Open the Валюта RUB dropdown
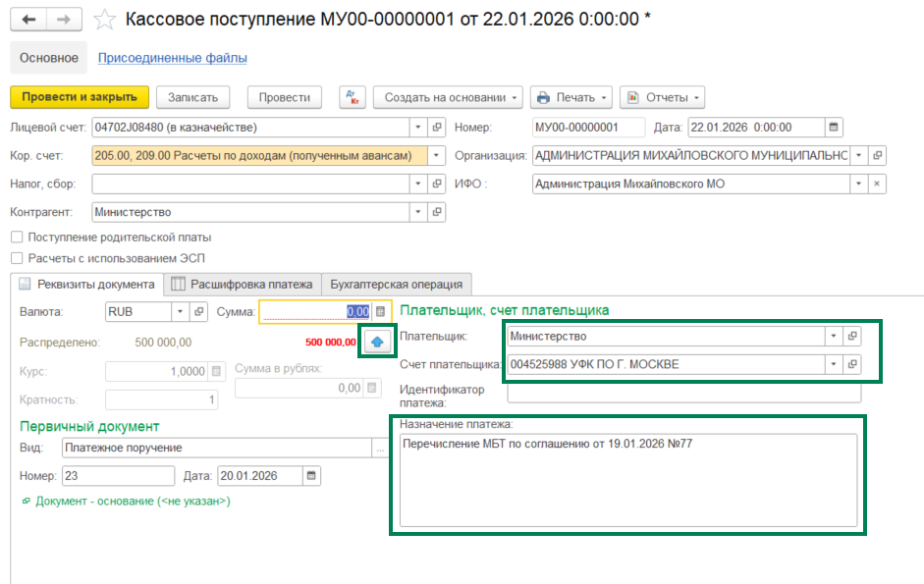The image size is (924, 584). [180, 312]
